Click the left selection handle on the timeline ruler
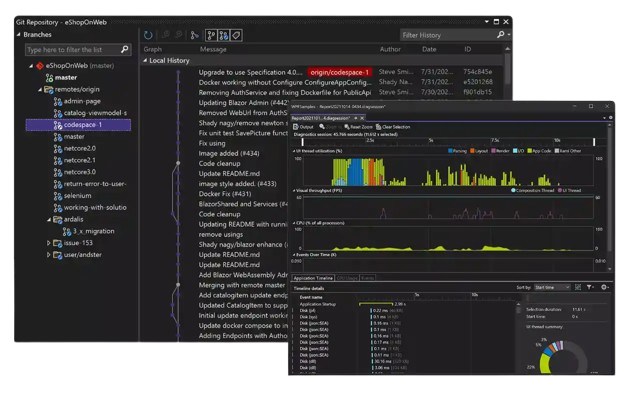631x395 pixels. [303, 141]
